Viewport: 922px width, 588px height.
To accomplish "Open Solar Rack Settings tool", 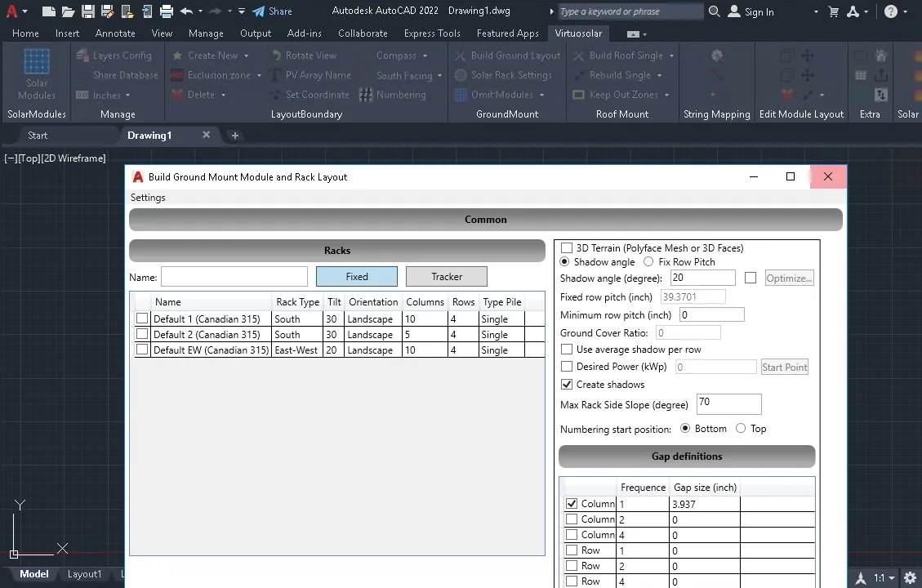I will [503, 75].
